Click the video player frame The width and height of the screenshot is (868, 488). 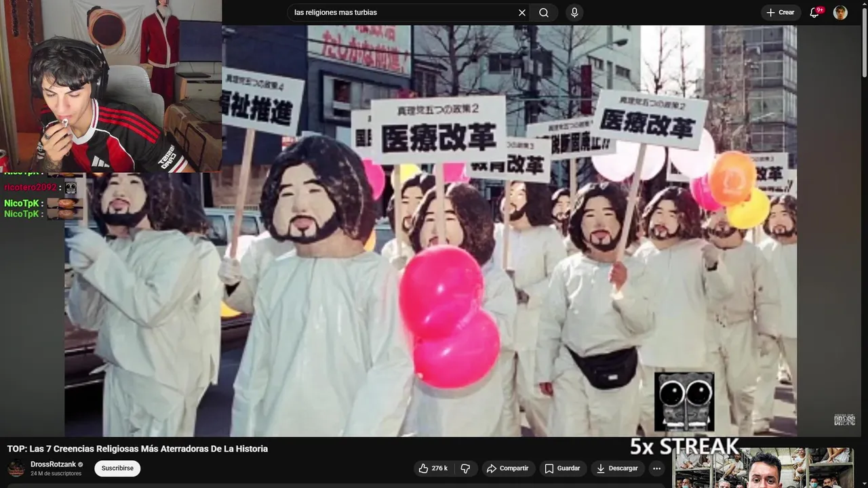tap(431, 230)
